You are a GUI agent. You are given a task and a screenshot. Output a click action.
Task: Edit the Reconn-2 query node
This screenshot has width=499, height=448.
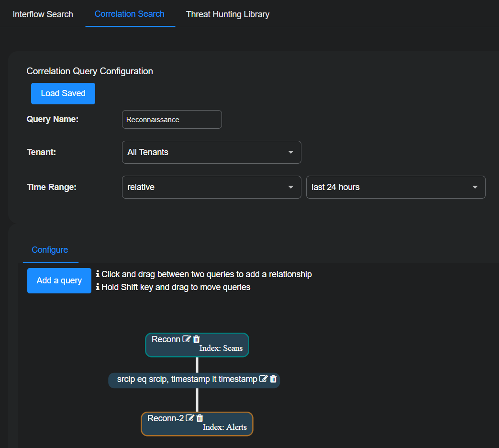pyautogui.click(x=190, y=418)
